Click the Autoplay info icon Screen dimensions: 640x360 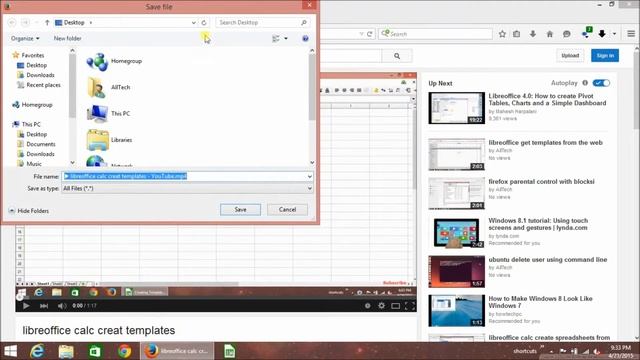(x=584, y=83)
